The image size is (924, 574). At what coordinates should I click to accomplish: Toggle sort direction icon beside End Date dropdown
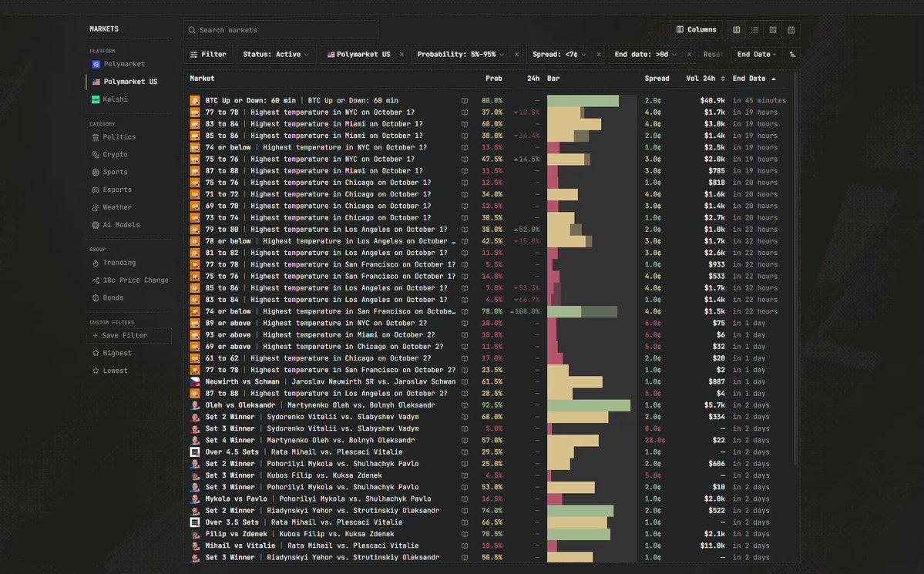[x=792, y=54]
